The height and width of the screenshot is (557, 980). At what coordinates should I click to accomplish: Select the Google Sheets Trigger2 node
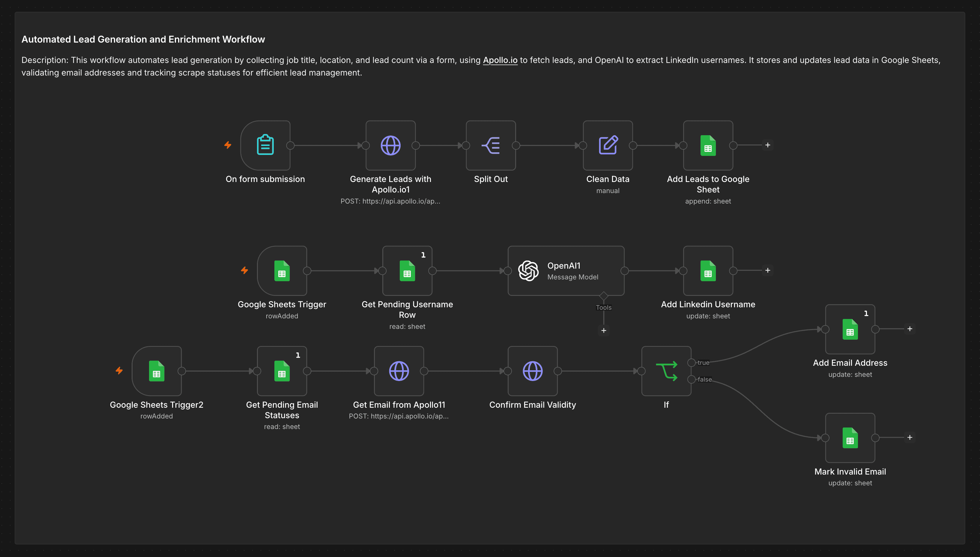point(157,371)
